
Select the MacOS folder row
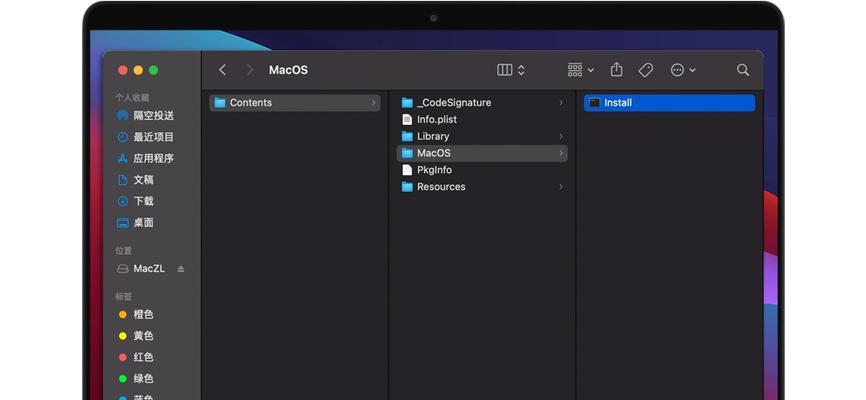click(482, 153)
